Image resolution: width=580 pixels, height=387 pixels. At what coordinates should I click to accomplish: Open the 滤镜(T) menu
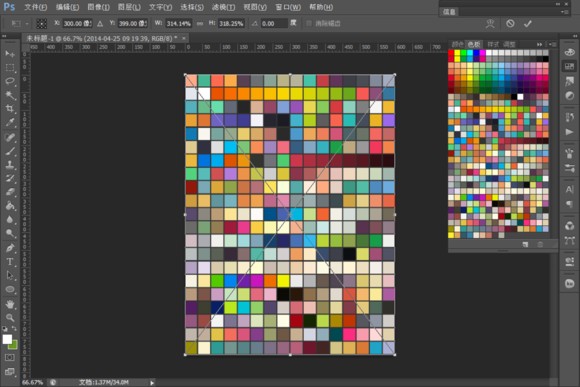pyautogui.click(x=223, y=7)
